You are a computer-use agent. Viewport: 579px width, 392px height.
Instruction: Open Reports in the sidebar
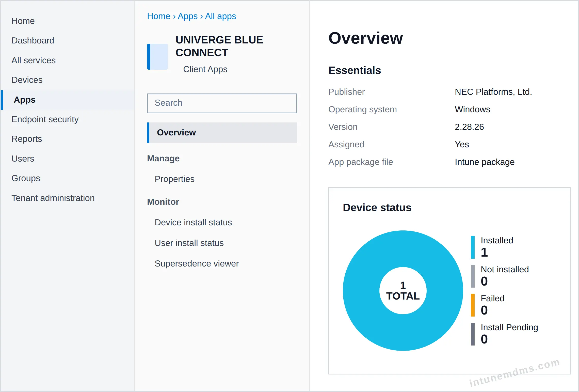pos(27,139)
